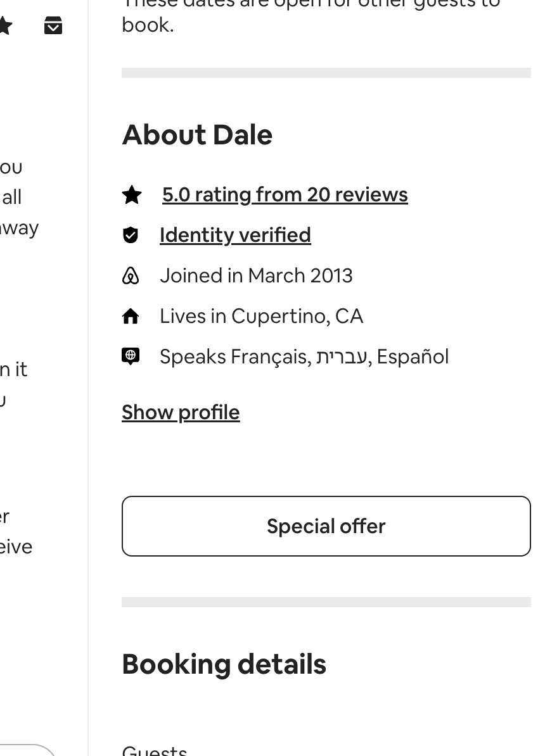Click the gray divider above About Dale

(326, 73)
